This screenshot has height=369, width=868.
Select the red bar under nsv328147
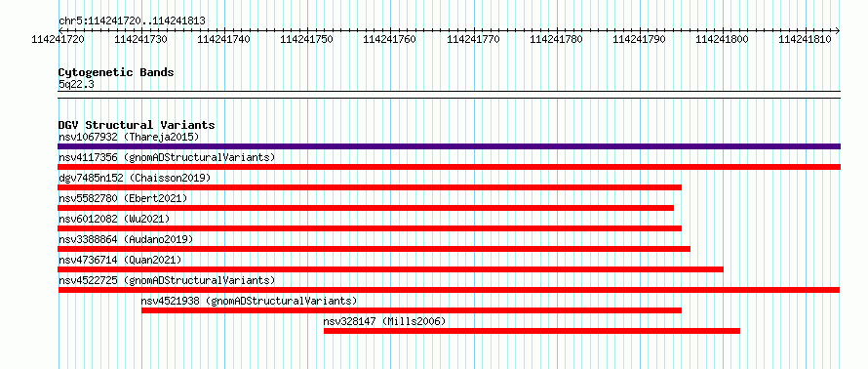click(532, 331)
